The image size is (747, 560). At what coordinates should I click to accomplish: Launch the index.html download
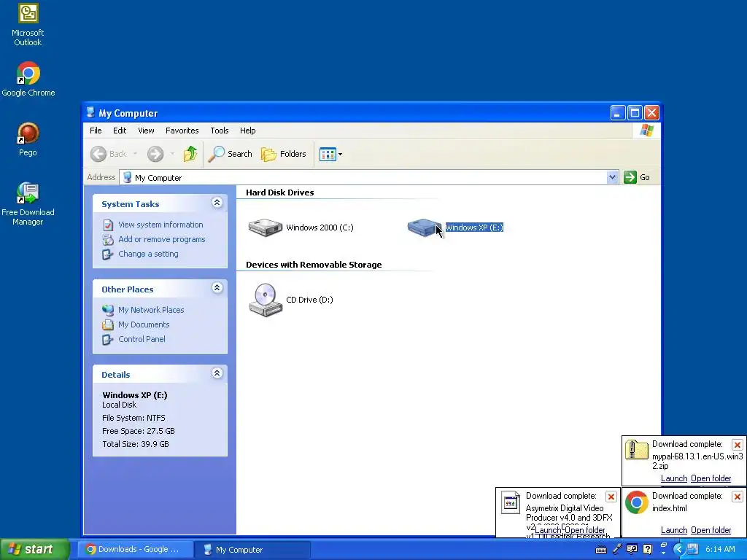pyautogui.click(x=673, y=530)
